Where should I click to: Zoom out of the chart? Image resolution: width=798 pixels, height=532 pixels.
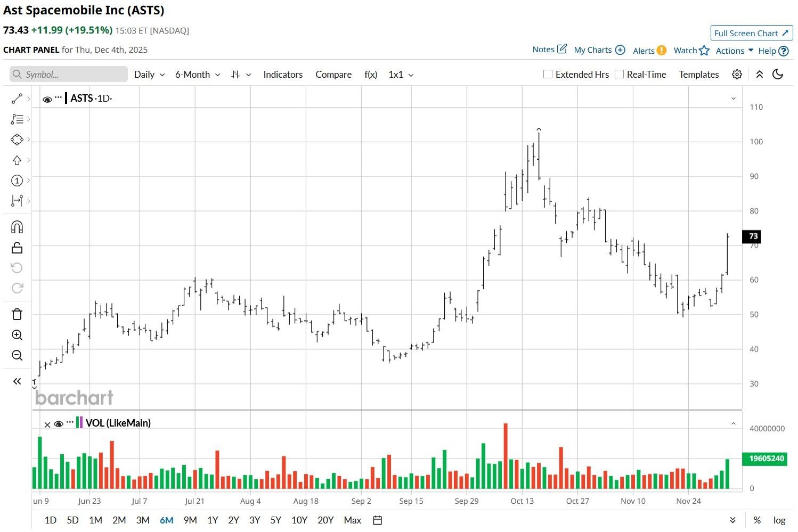point(17,355)
